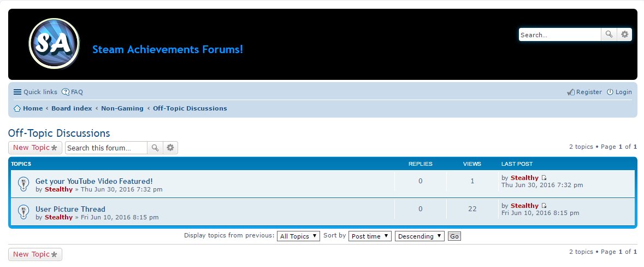The height and width of the screenshot is (267, 644).
Task: Click Steam Achievements Forums! title
Action: pos(168,49)
